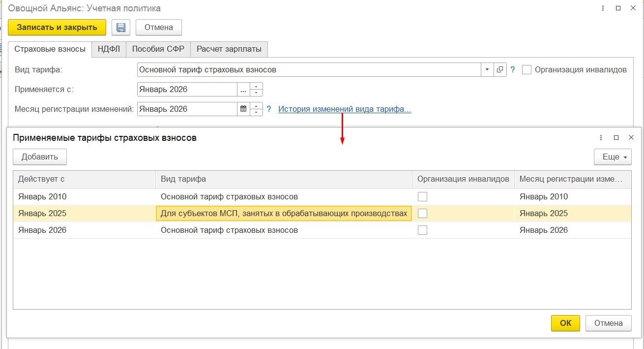Viewport: 644px width, 349px height.
Task: Switch to the 'НДФЛ' tab
Action: [109, 49]
